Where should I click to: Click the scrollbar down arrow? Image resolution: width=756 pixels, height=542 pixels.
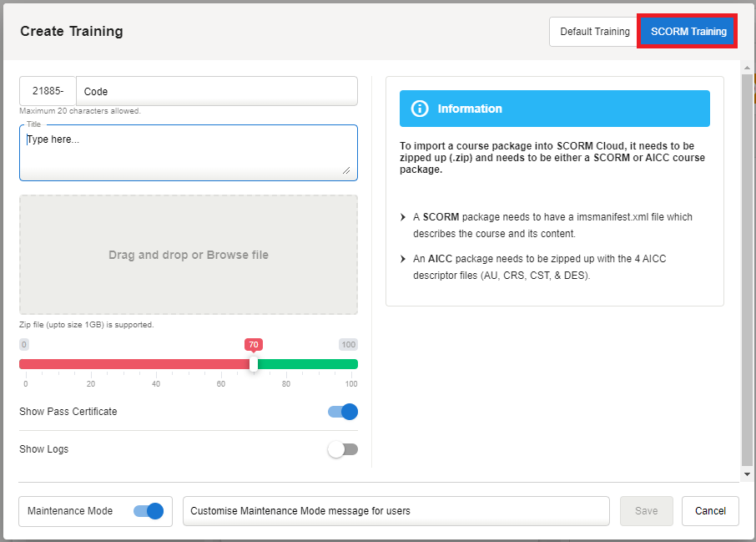(x=747, y=474)
